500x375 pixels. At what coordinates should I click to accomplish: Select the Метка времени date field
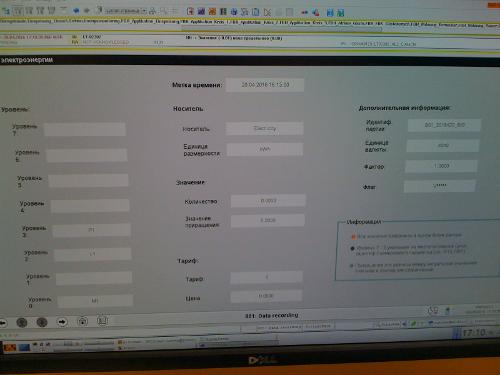pyautogui.click(x=265, y=85)
